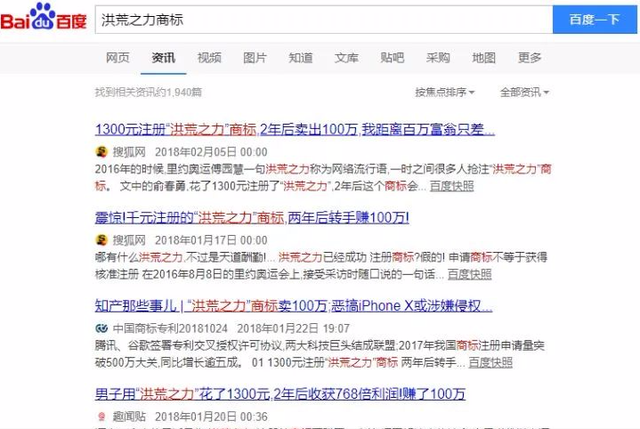The width and height of the screenshot is (640, 429).
Task: Click the text 找到相关资讯约1,940篇
Action: (149, 92)
